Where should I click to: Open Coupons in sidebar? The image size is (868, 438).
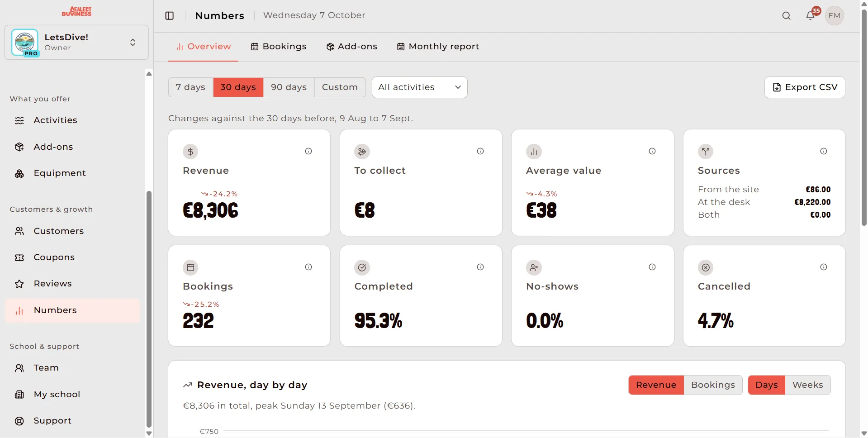[72, 257]
